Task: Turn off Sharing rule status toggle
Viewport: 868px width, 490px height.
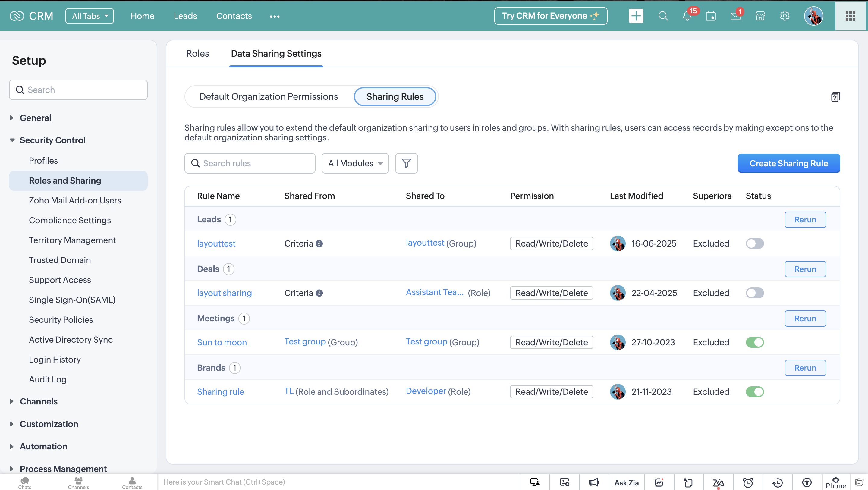Action: coord(754,391)
